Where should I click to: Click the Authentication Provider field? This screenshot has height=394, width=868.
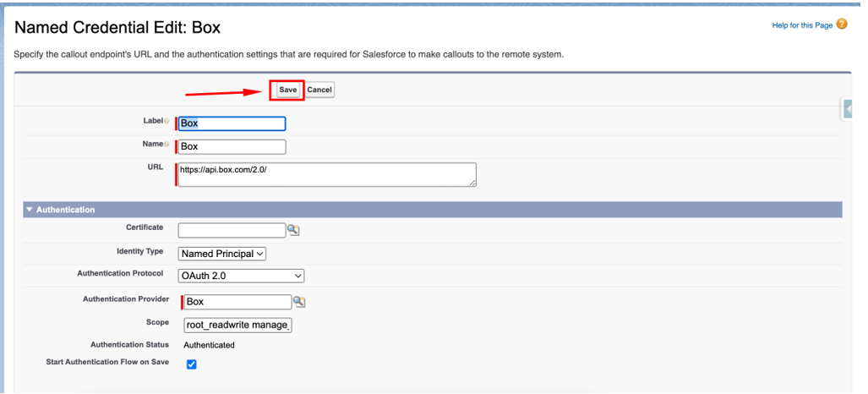point(237,302)
